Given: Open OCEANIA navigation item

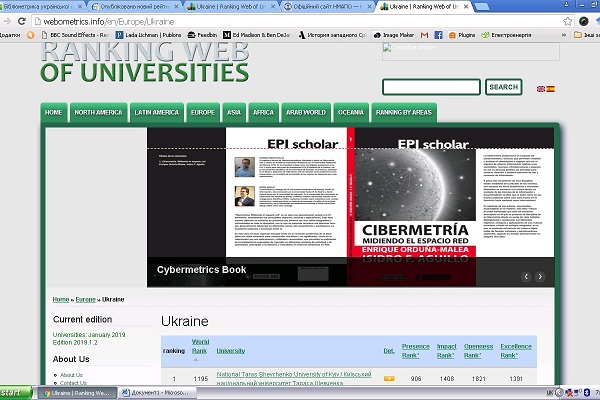Looking at the screenshot, I should (x=351, y=113).
